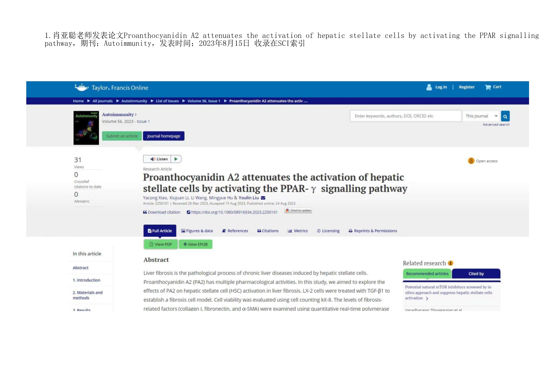Click the search magnifier button
This screenshot has width=555, height=392.
(x=505, y=116)
